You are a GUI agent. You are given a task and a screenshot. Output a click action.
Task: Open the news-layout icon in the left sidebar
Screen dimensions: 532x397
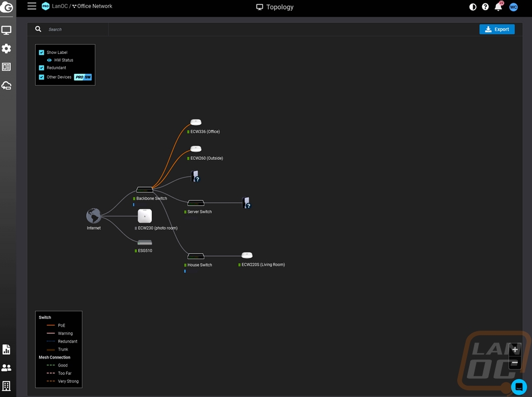coord(6,67)
